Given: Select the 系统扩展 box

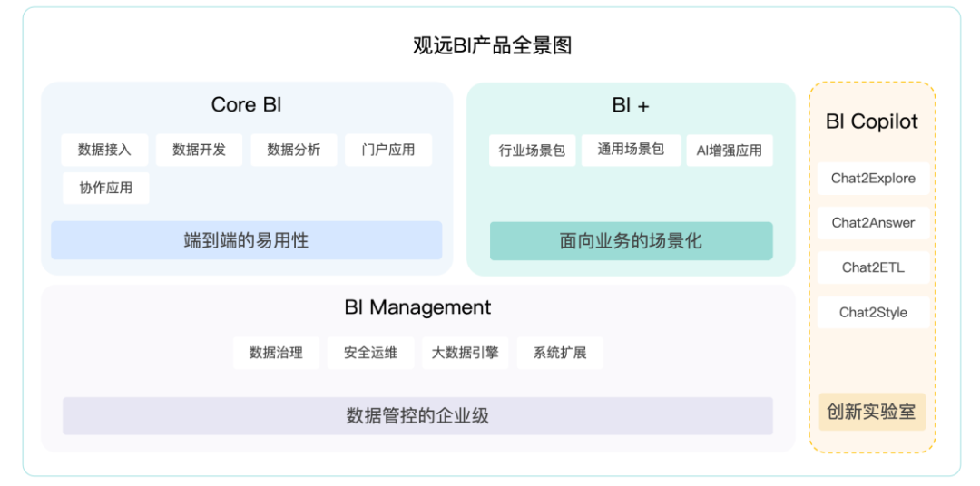Looking at the screenshot, I should (560, 353).
